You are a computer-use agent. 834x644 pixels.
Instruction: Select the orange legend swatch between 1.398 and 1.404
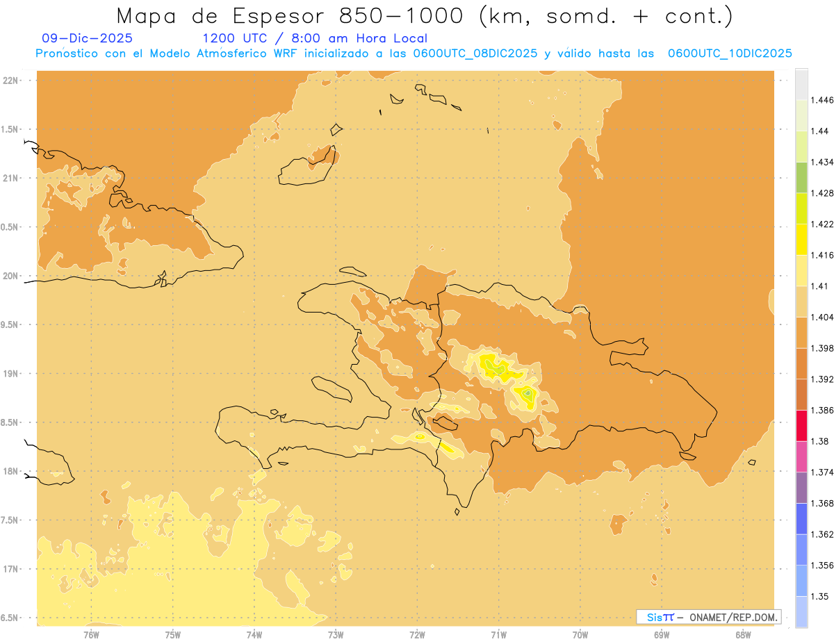[x=801, y=332]
